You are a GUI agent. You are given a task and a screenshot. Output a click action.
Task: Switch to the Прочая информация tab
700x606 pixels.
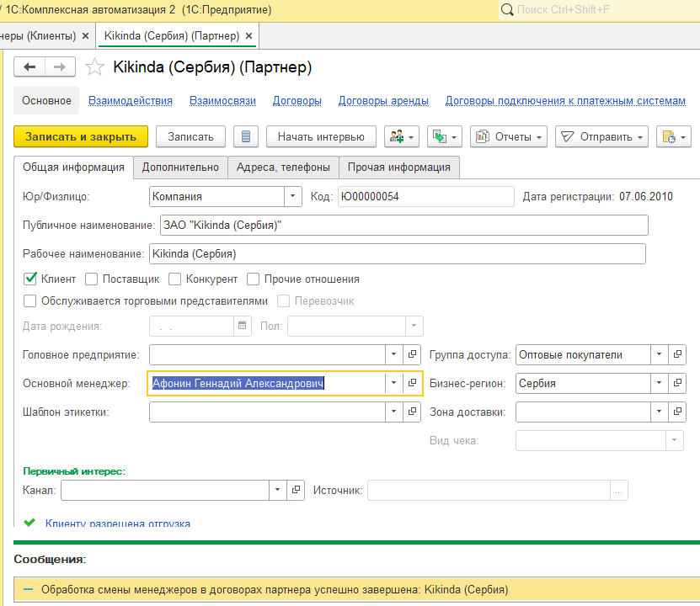(399, 167)
